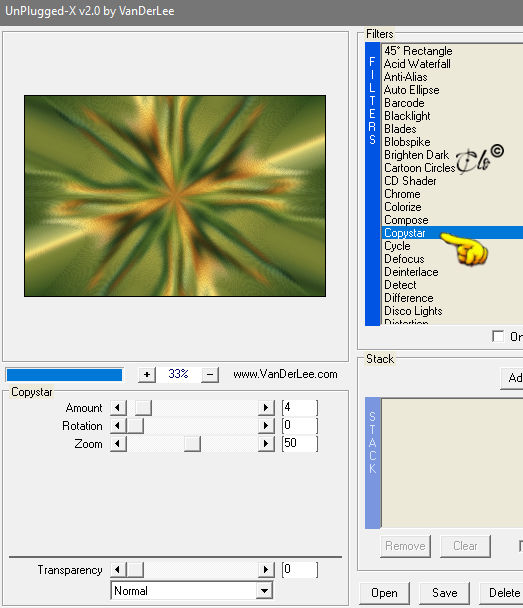The height and width of the screenshot is (608, 523).
Task: Select the Disco Lights filter
Action: (413, 311)
